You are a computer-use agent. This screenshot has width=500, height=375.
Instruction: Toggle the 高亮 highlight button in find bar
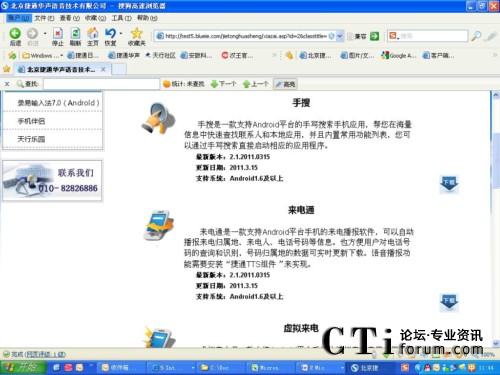coord(285,84)
